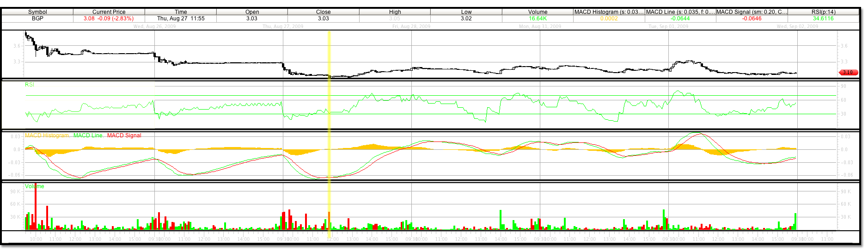Click the green MACD Line legend label

click(88, 135)
